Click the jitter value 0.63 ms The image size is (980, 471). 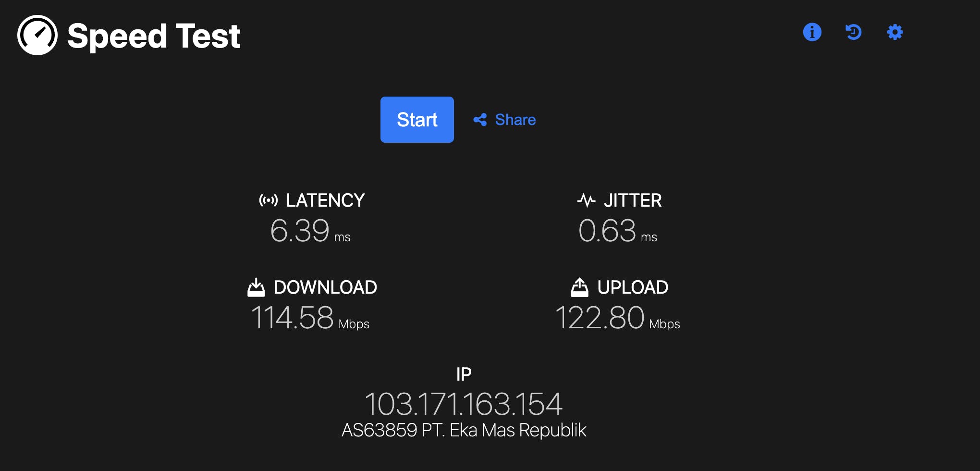click(617, 231)
